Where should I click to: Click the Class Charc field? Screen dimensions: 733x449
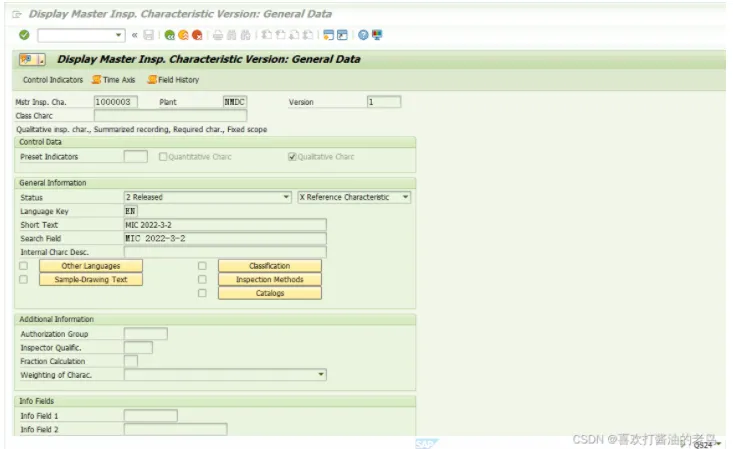[170, 116]
